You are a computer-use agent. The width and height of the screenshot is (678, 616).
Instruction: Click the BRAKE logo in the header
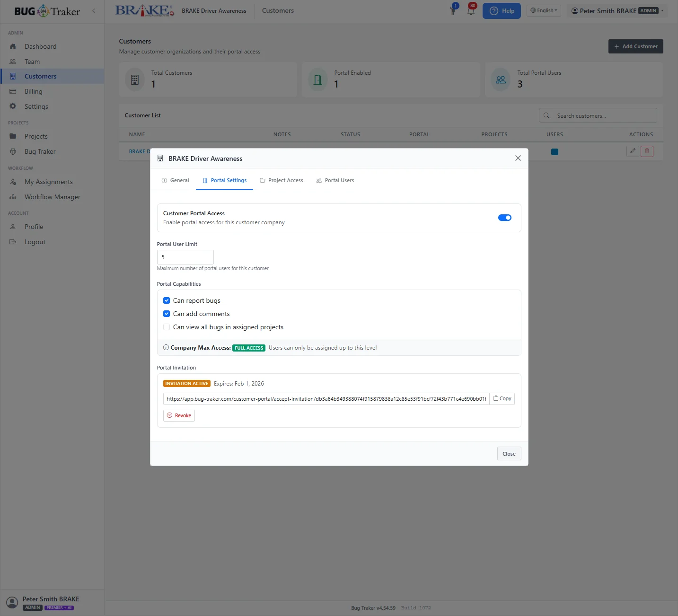click(x=144, y=10)
